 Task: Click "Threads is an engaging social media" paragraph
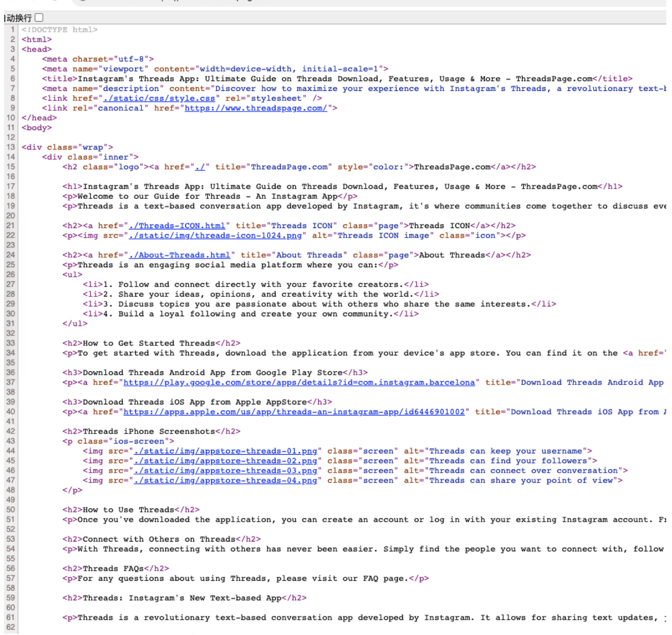pos(230,265)
